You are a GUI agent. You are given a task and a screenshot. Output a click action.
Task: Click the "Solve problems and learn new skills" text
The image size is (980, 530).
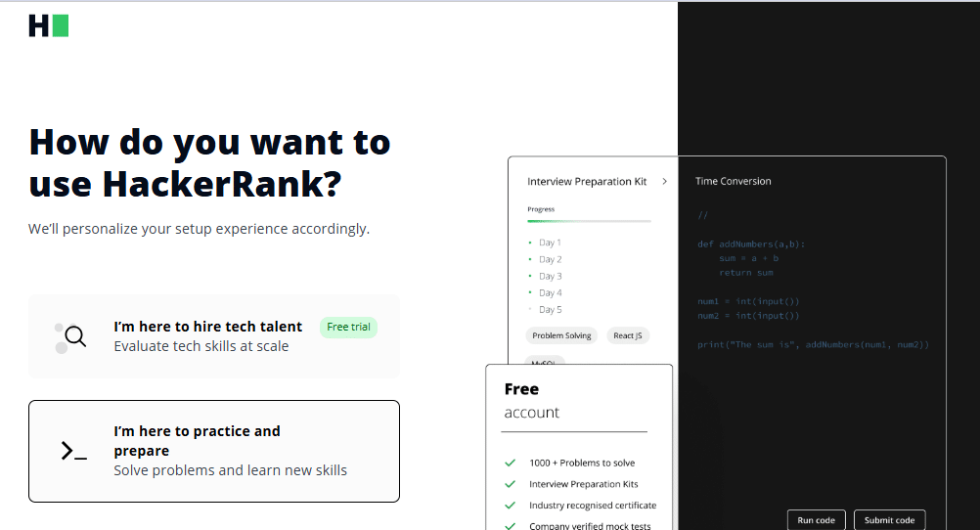230,470
